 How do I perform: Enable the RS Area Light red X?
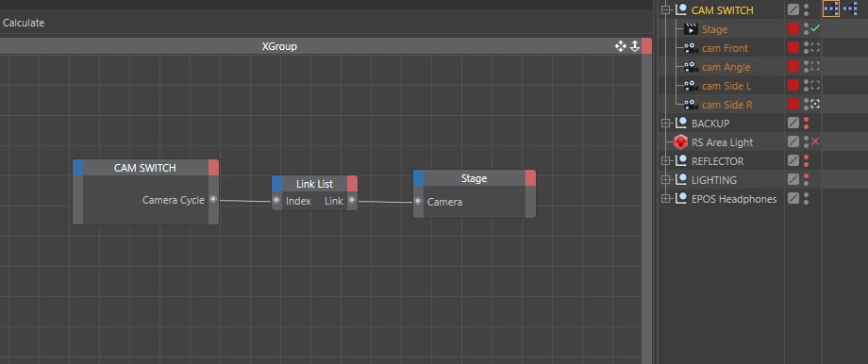815,141
